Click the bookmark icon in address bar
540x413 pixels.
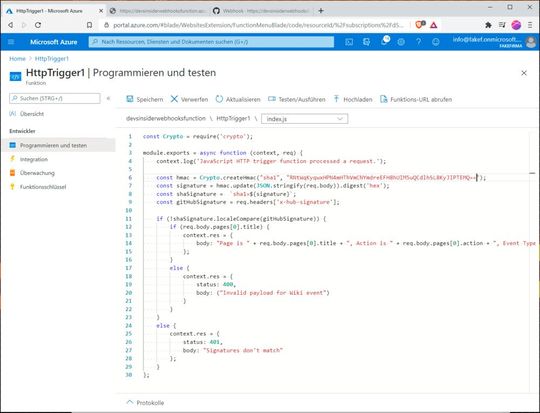(x=90, y=25)
